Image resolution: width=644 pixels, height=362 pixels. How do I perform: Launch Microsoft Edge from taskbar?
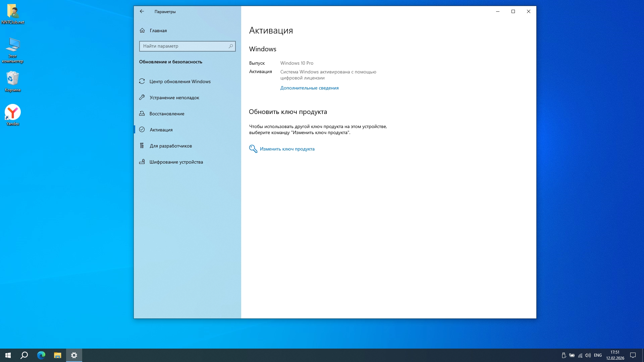41,355
